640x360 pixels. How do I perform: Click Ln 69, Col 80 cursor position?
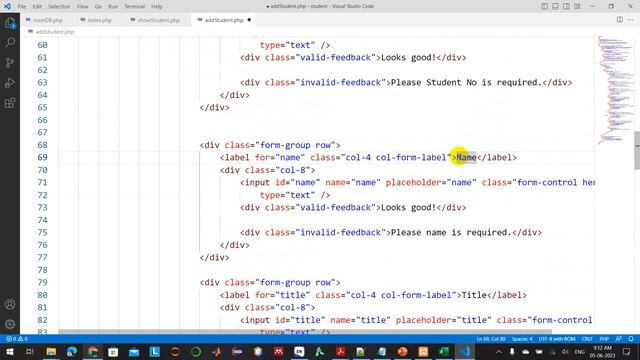[491, 339]
